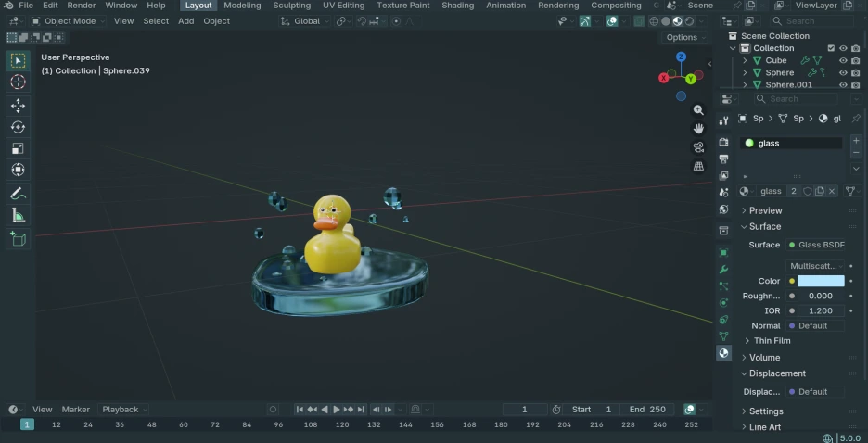Hide the Sphere.001 object in viewport
The height and width of the screenshot is (443, 868).
click(843, 84)
